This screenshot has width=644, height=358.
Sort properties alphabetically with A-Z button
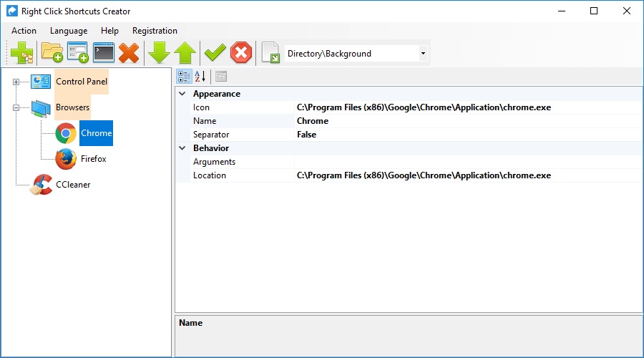[200, 77]
